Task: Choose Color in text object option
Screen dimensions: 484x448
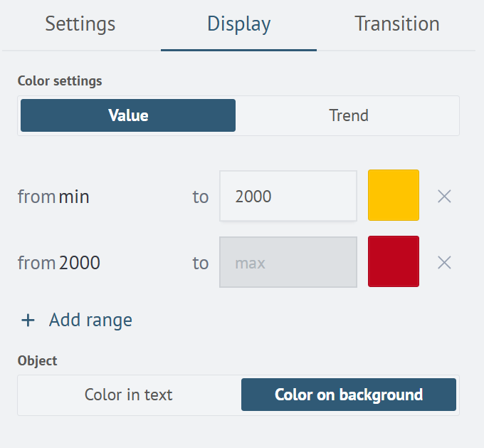Action: (129, 395)
